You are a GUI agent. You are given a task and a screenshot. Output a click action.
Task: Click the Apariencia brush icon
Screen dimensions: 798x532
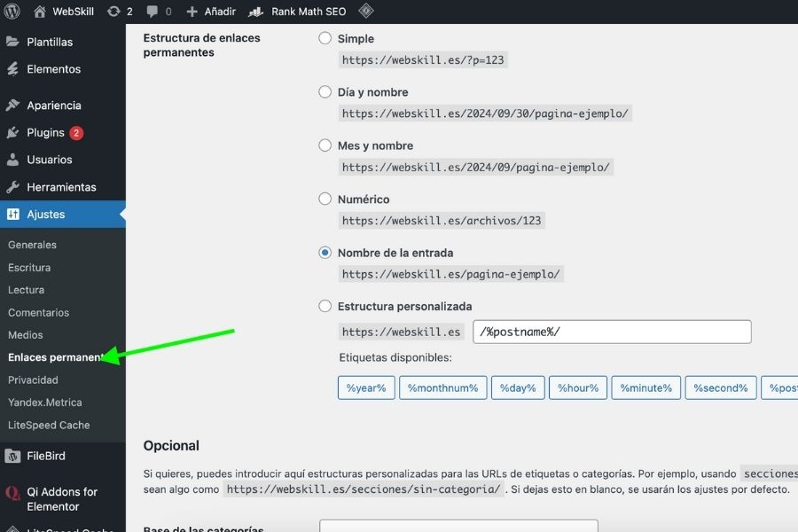pyautogui.click(x=12, y=106)
